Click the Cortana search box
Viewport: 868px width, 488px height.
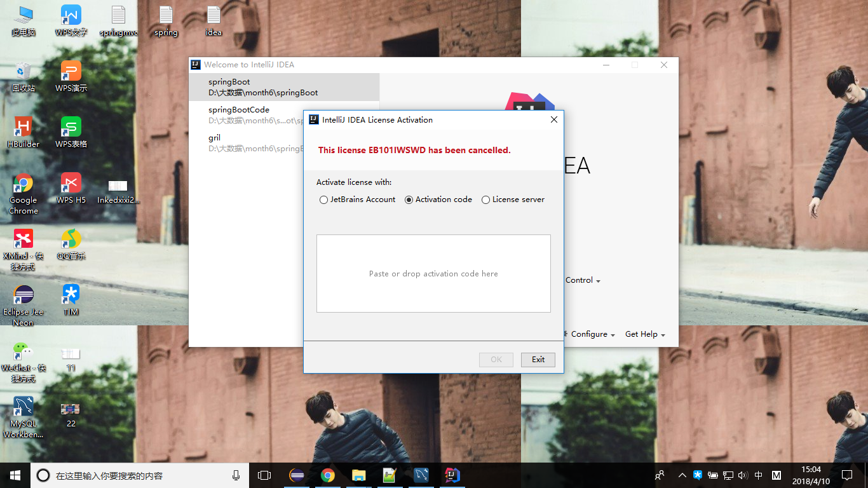click(x=139, y=475)
